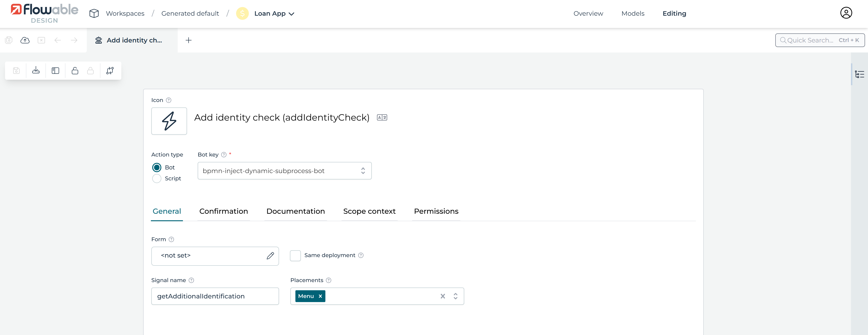Click the model references branch icon
Screen dimensions: 868x335
(x=110, y=71)
